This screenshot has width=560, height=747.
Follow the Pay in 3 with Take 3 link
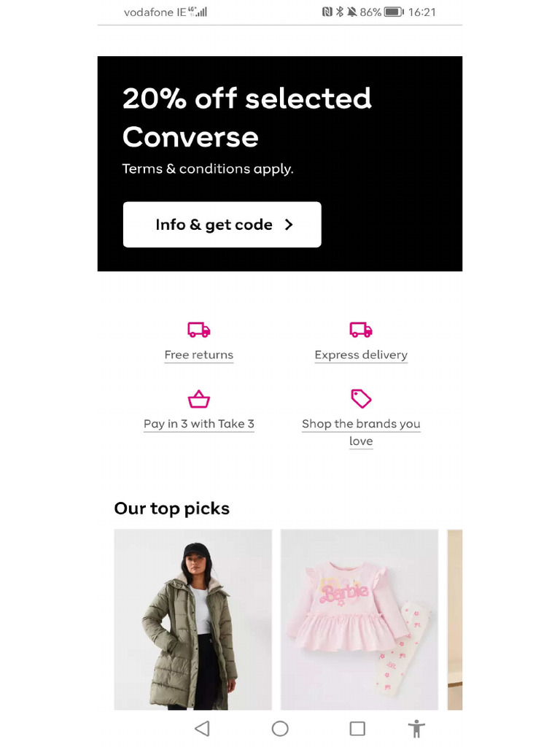(x=198, y=424)
